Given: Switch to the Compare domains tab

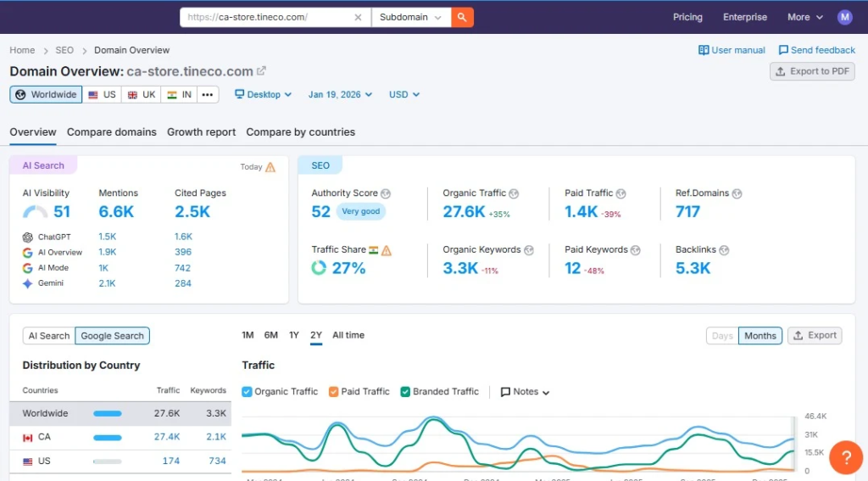Looking at the screenshot, I should (112, 132).
